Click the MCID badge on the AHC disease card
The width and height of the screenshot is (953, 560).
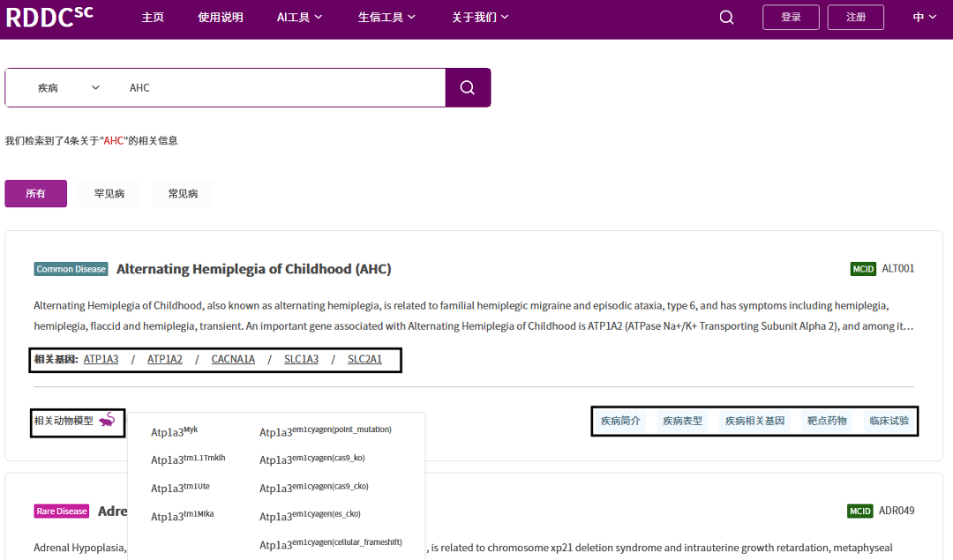[x=862, y=268]
